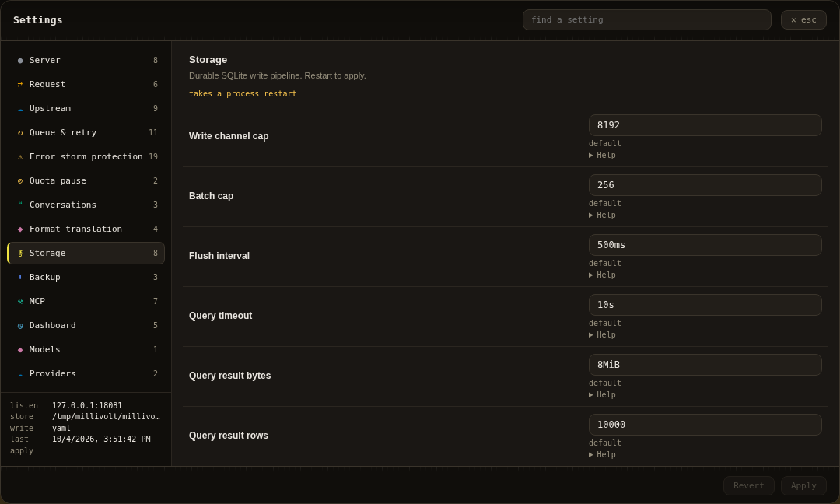Click the Query result rows label
Viewport: 840px width, 504px height.
[228, 436]
